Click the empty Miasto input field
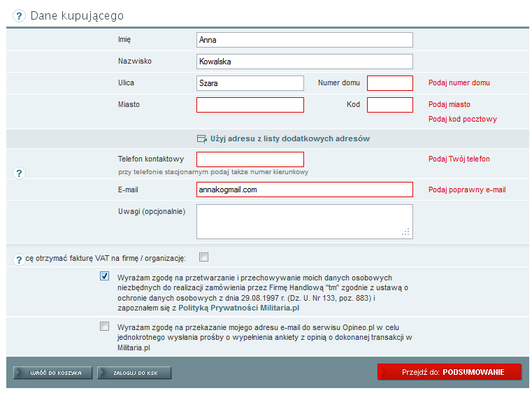Image resolution: width=532 pixels, height=393 pixels. click(x=250, y=105)
